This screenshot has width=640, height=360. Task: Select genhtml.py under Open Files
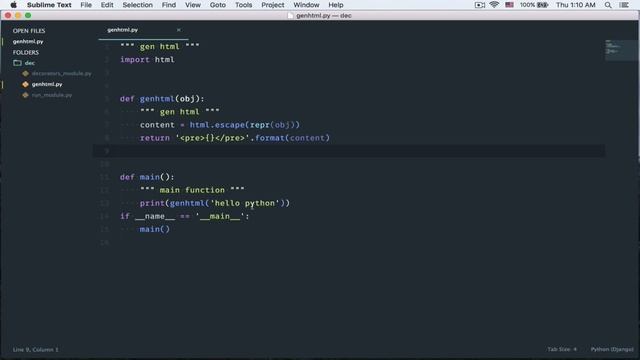coord(28,41)
